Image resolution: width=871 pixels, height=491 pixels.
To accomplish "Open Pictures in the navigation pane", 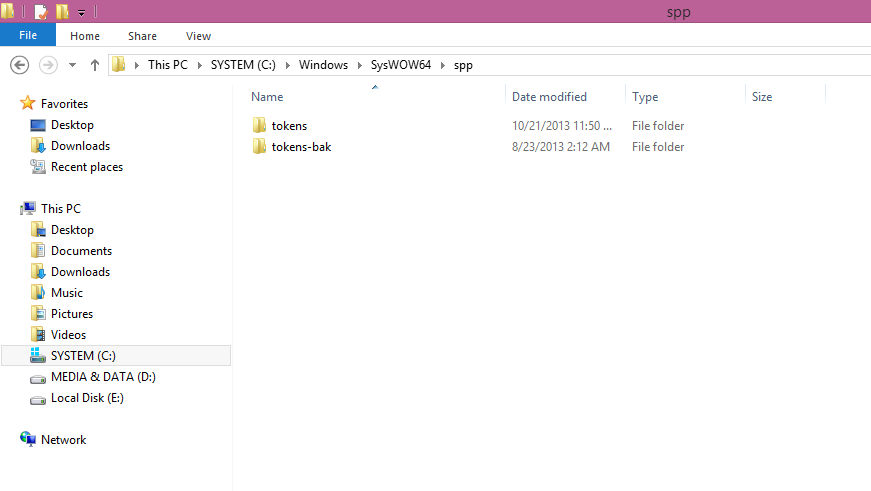I will point(72,314).
